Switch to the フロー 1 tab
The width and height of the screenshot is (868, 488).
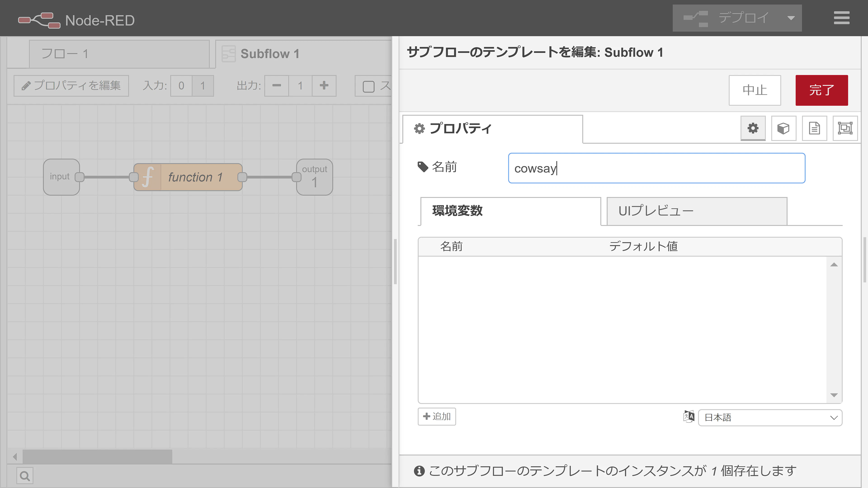pos(119,54)
